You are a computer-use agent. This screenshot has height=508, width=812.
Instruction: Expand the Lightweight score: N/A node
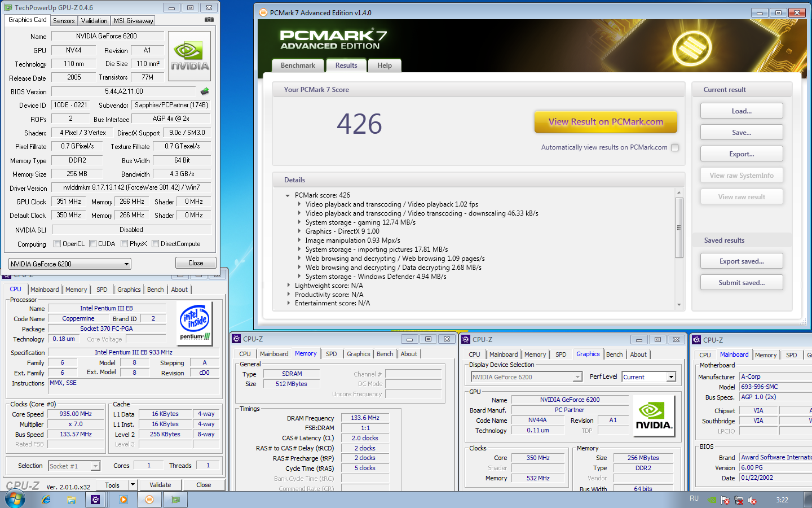point(288,286)
